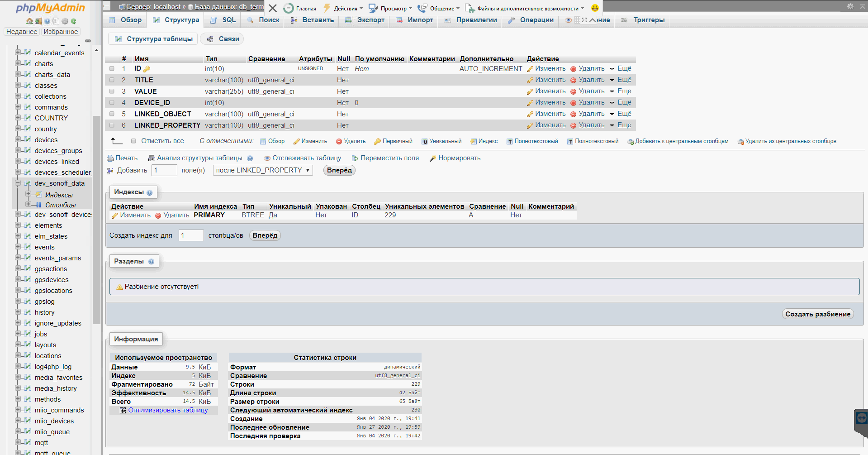The height and width of the screenshot is (455, 868).
Task: Click the red delete icon for VALUE column
Action: click(x=573, y=91)
